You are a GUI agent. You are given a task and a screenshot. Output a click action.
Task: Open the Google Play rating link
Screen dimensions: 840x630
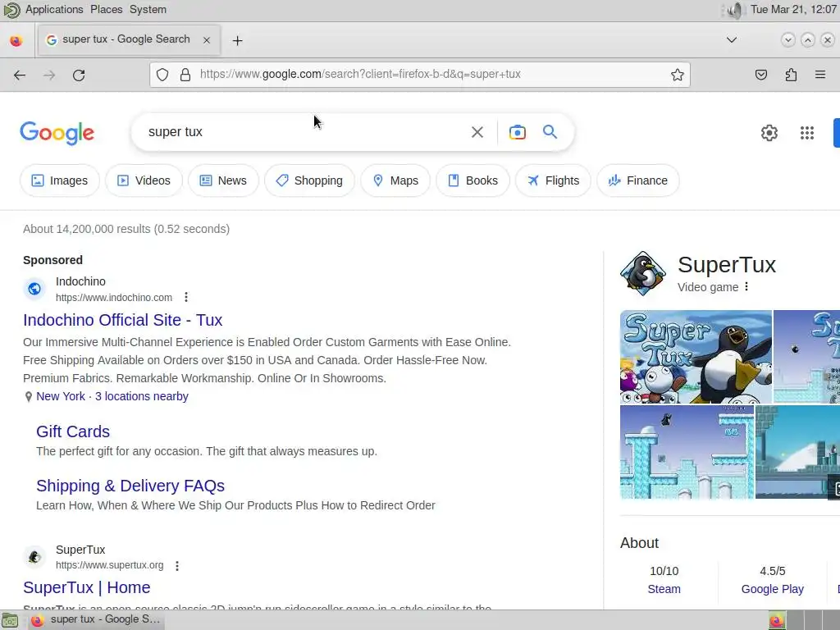(773, 589)
